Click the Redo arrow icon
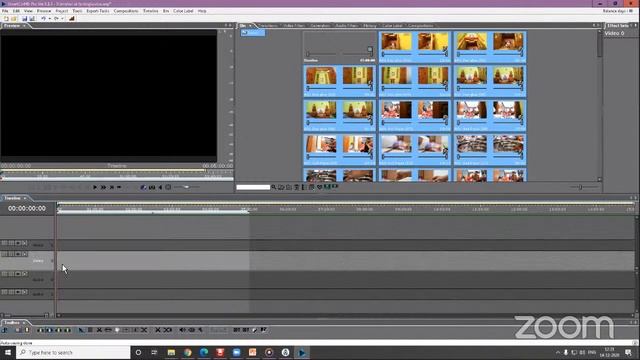640x360 pixels. 56,18
